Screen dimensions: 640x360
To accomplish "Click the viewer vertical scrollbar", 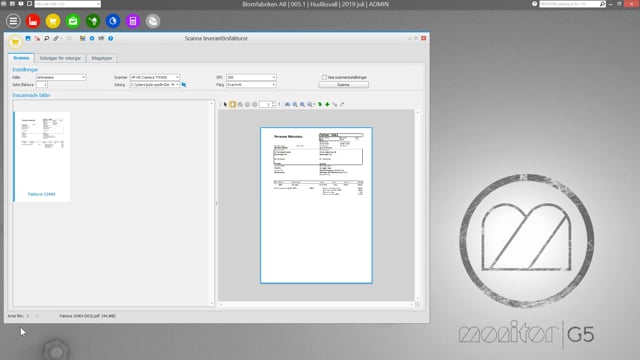I will click(418, 205).
